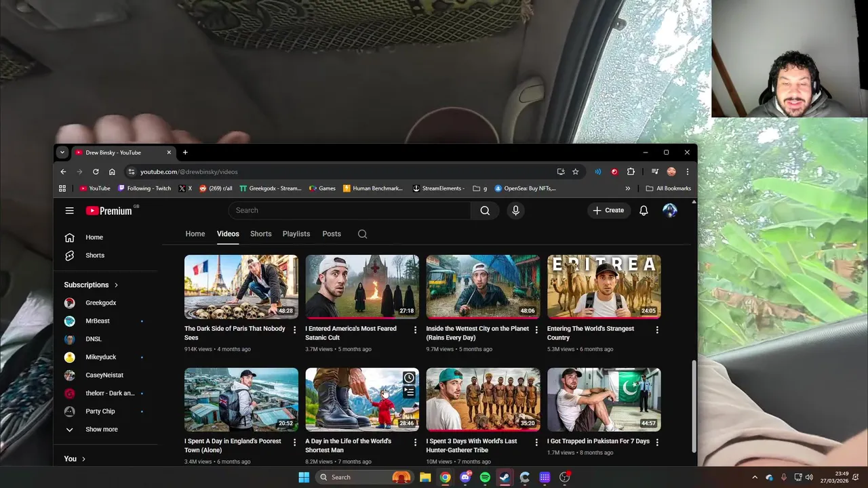Select the Videos channel tab
The width and height of the screenshot is (868, 488).
[x=228, y=234]
